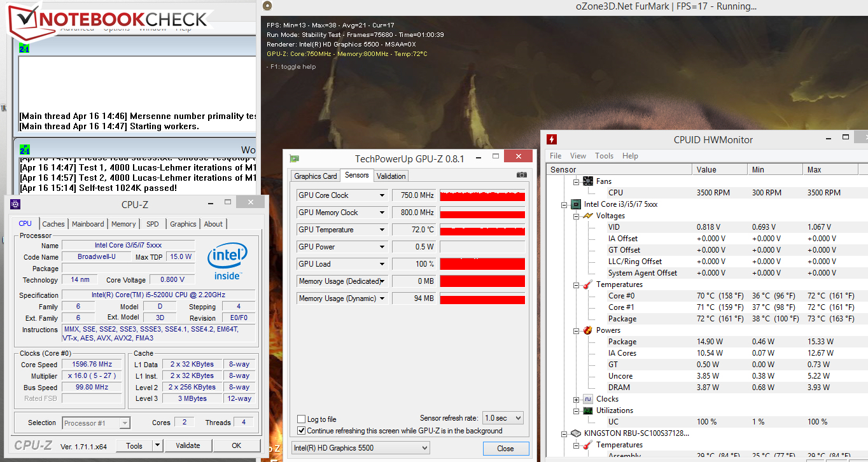
Task: Click the flame icon beside Powers
Action: 588,330
